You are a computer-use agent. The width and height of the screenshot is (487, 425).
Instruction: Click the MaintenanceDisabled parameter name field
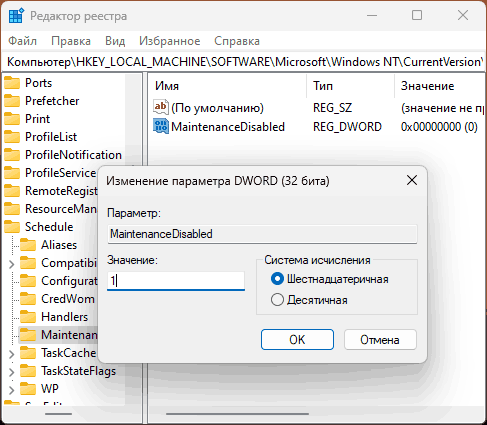coord(262,234)
